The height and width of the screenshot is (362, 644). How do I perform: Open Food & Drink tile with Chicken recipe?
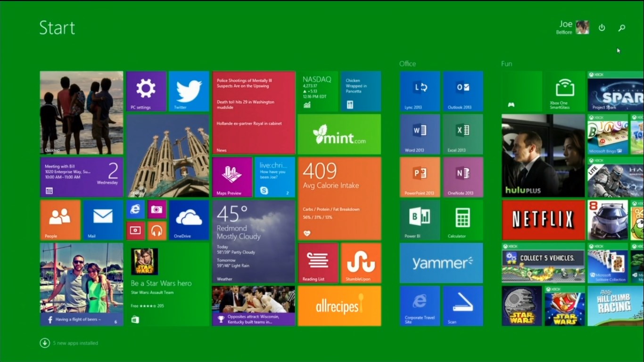tap(361, 91)
